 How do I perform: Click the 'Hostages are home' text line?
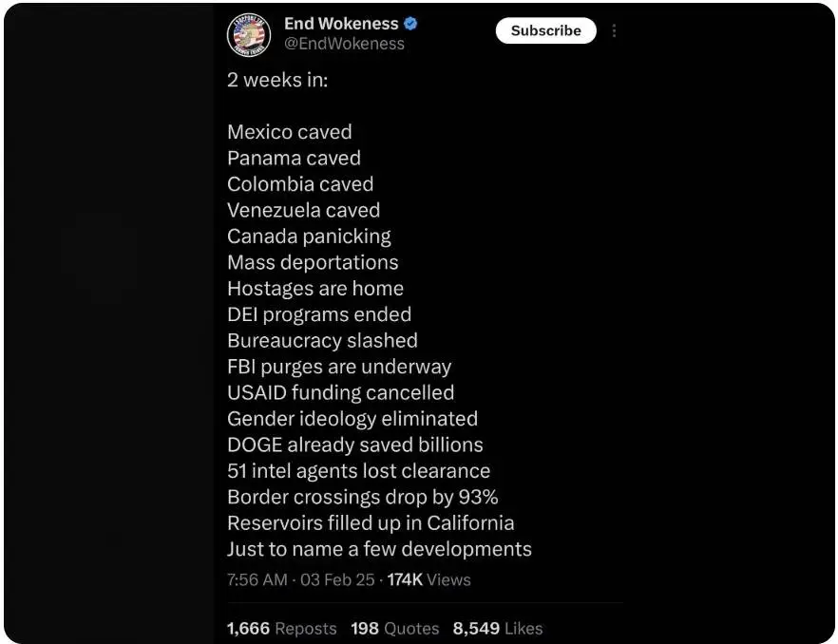(315, 288)
